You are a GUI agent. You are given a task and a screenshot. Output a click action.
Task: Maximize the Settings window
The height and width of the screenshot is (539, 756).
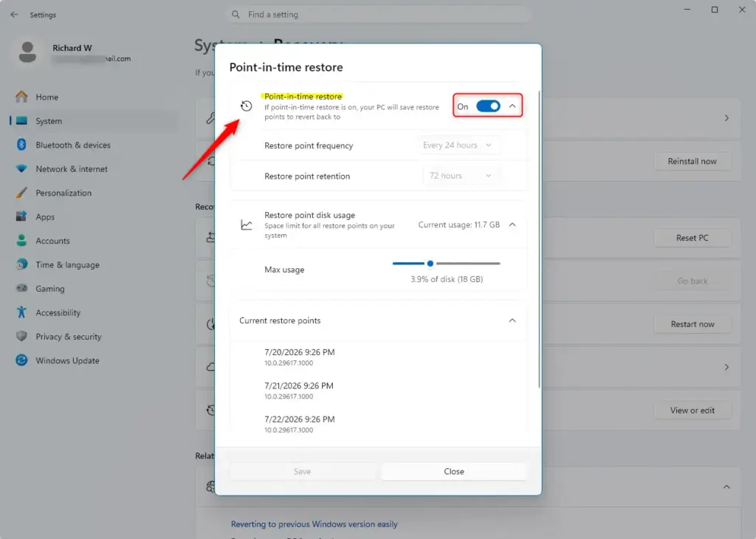(715, 10)
